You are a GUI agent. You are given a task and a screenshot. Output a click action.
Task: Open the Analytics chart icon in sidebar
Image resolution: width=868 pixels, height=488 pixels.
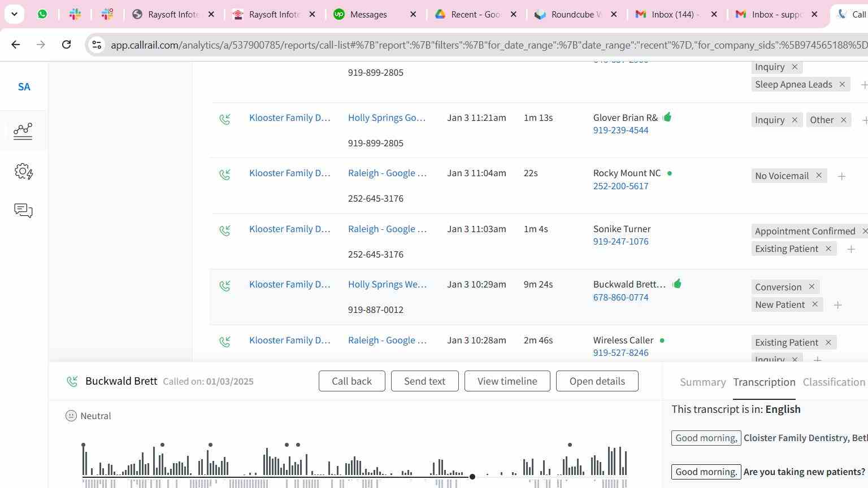23,131
